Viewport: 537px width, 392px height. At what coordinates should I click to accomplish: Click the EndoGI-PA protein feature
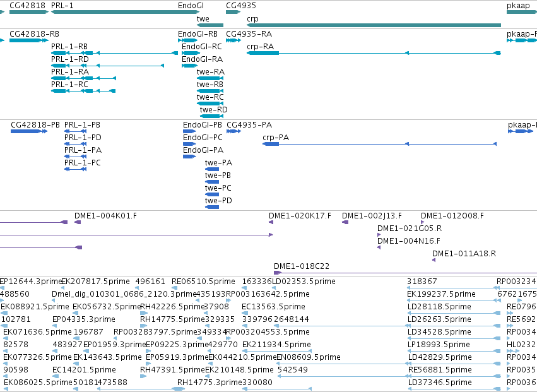click(x=189, y=157)
